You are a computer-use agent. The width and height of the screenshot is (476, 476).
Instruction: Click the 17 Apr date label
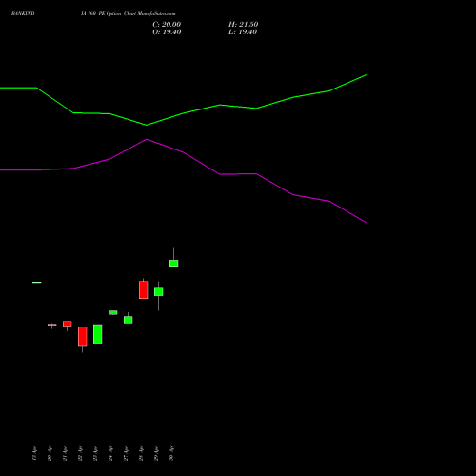[x=34, y=453]
